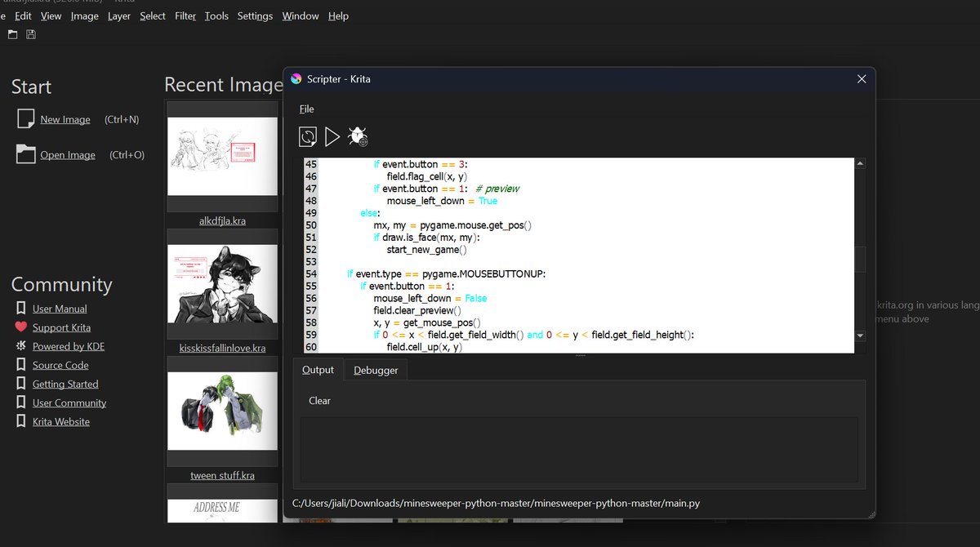Switch to the Debugger tab
The height and width of the screenshot is (547, 980).
pyautogui.click(x=376, y=370)
